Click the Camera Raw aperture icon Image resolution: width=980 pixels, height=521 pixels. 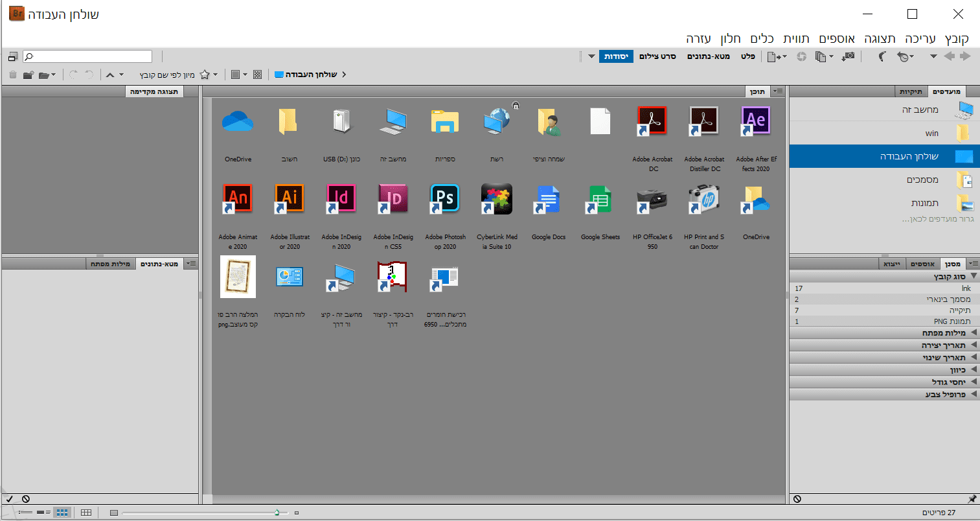[801, 56]
